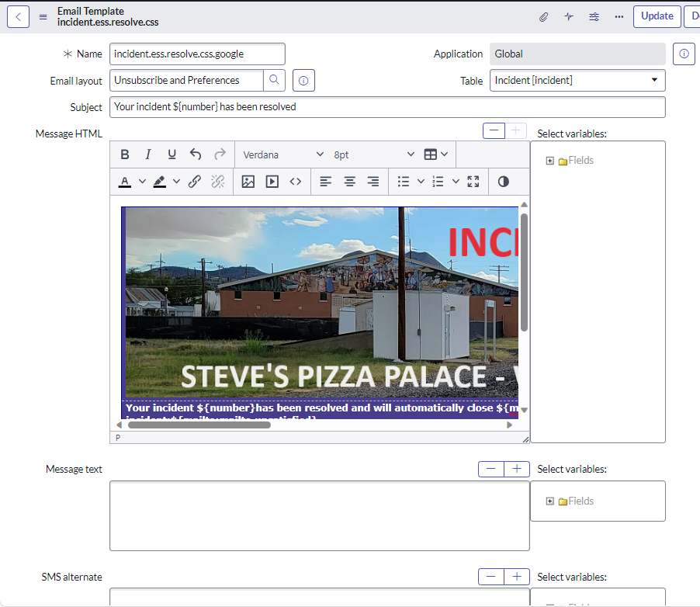Open the 8pt font size dropdown
700x607 pixels.
tap(373, 154)
